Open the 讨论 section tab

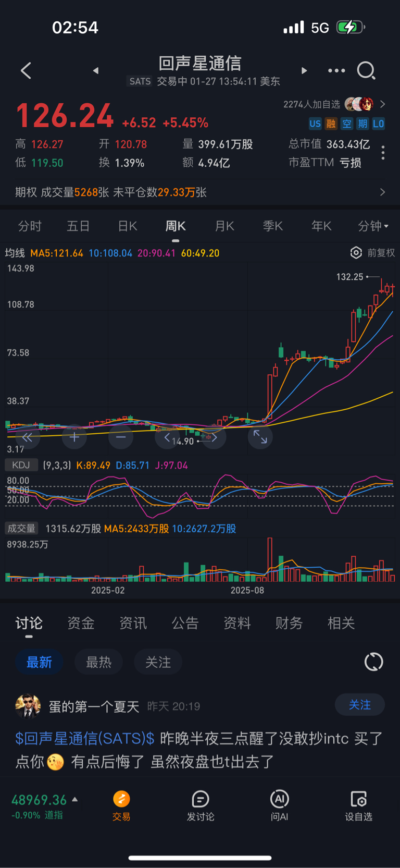pos(29,623)
